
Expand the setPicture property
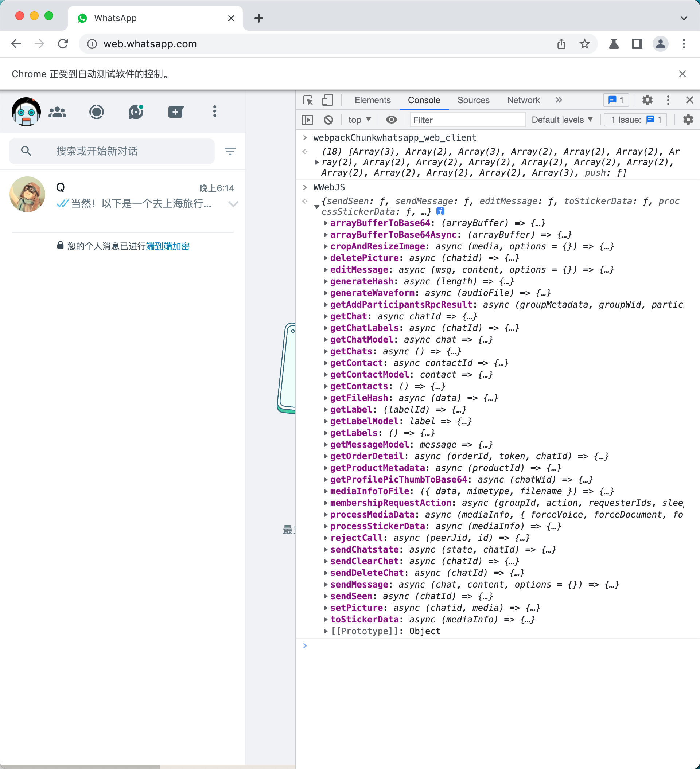point(325,608)
